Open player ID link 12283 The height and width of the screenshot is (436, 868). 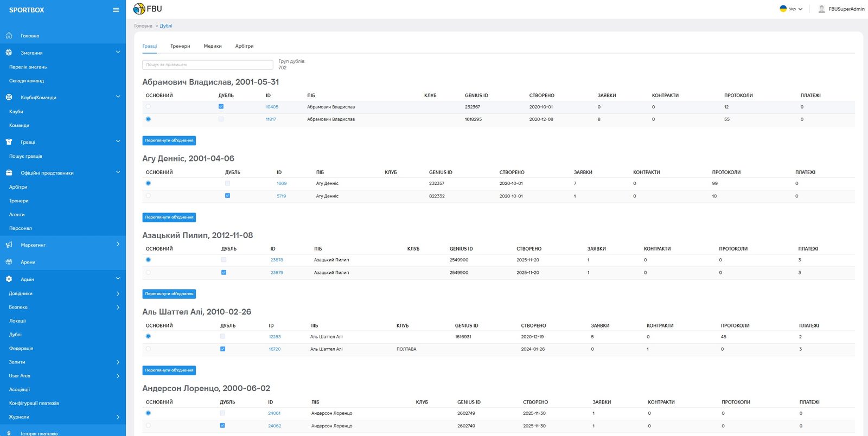(x=275, y=337)
